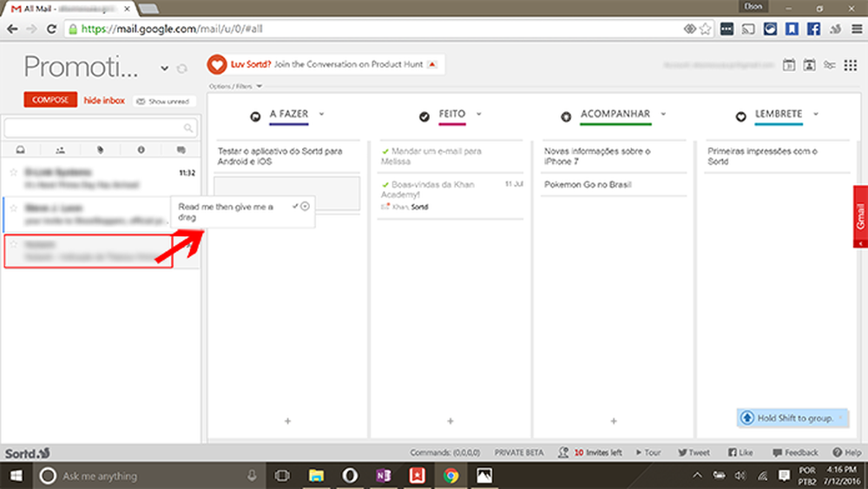The height and width of the screenshot is (489, 868).
Task: Click circle icon on the Read me card
Action: (x=305, y=206)
